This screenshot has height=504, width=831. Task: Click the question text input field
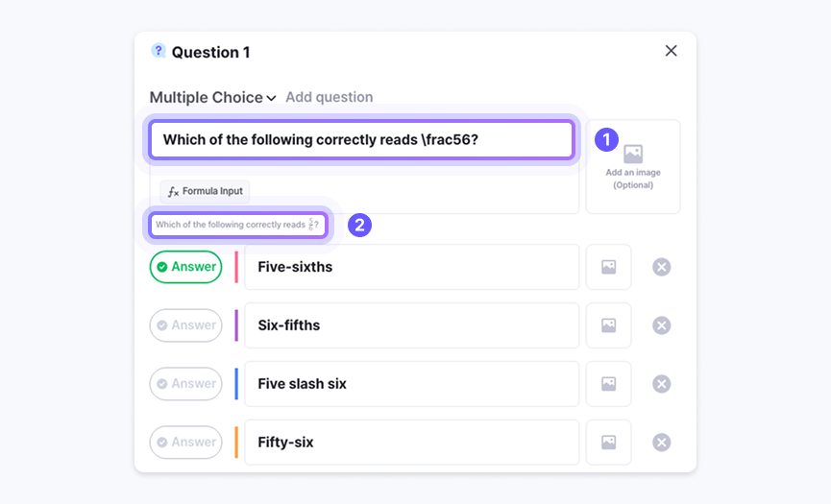pos(361,140)
